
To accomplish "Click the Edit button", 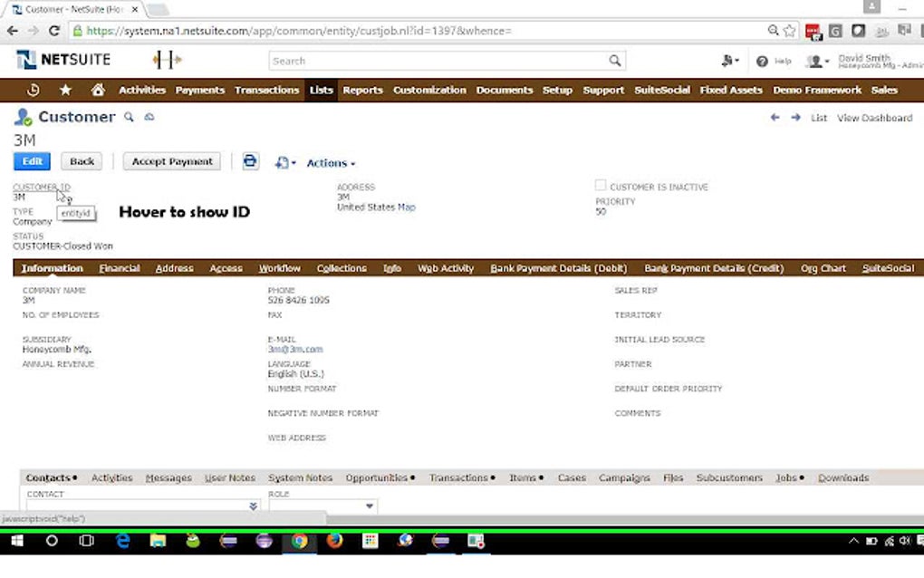I will (31, 161).
